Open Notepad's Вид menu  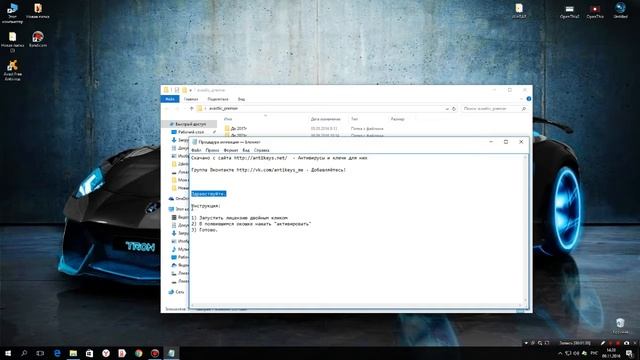246,150
